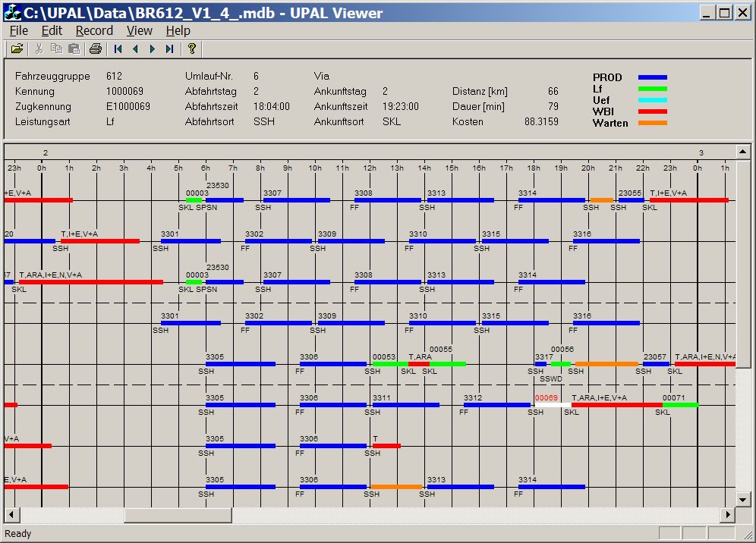Click the Open file toolbar icon
The height and width of the screenshot is (543, 756).
pyautogui.click(x=17, y=49)
